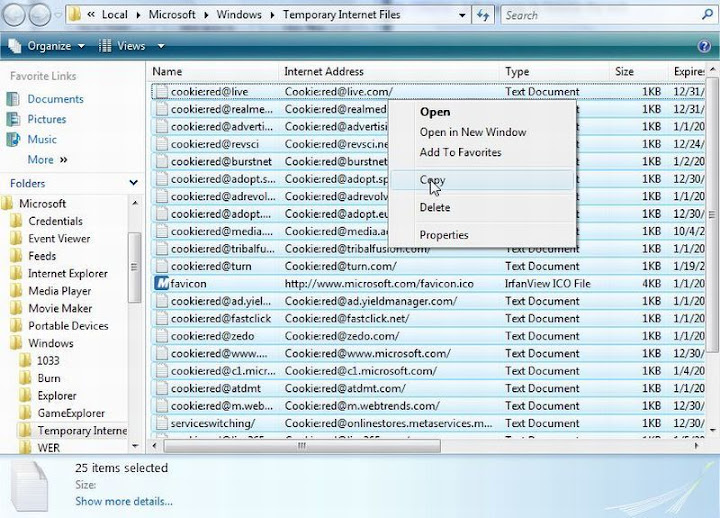Select the Portable Devices tree folder
This screenshot has height=518, width=720.
[x=68, y=326]
